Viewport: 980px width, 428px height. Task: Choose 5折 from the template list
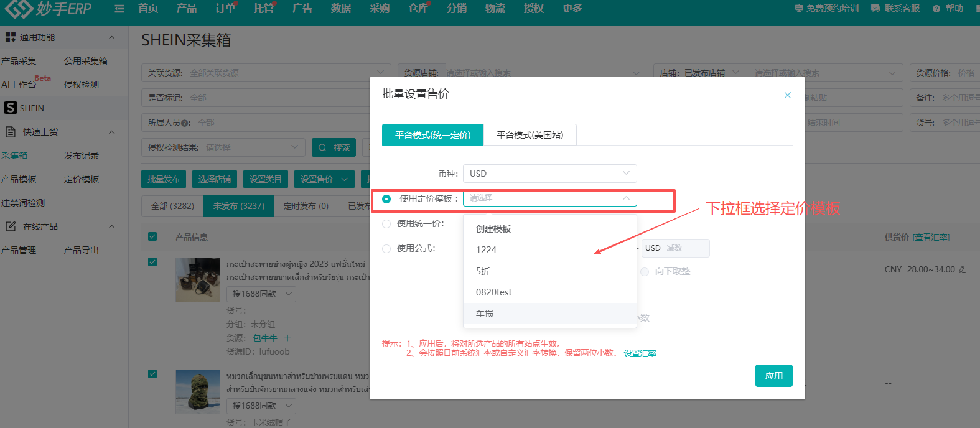[x=483, y=271]
